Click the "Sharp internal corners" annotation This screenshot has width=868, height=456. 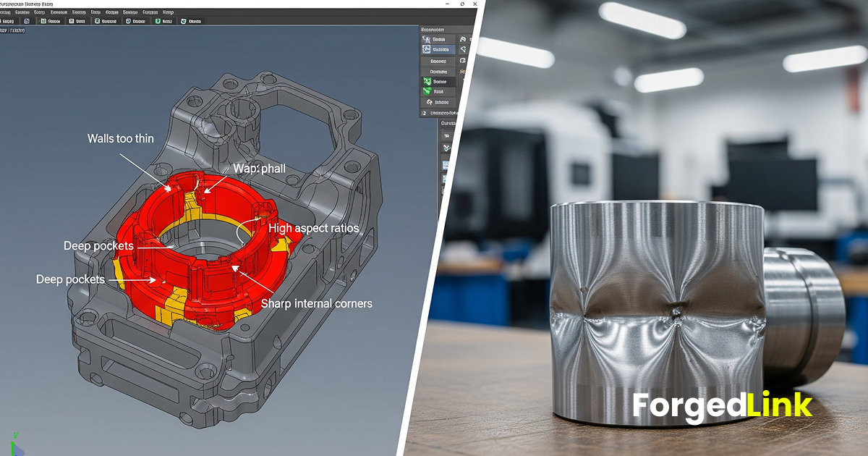316,303
